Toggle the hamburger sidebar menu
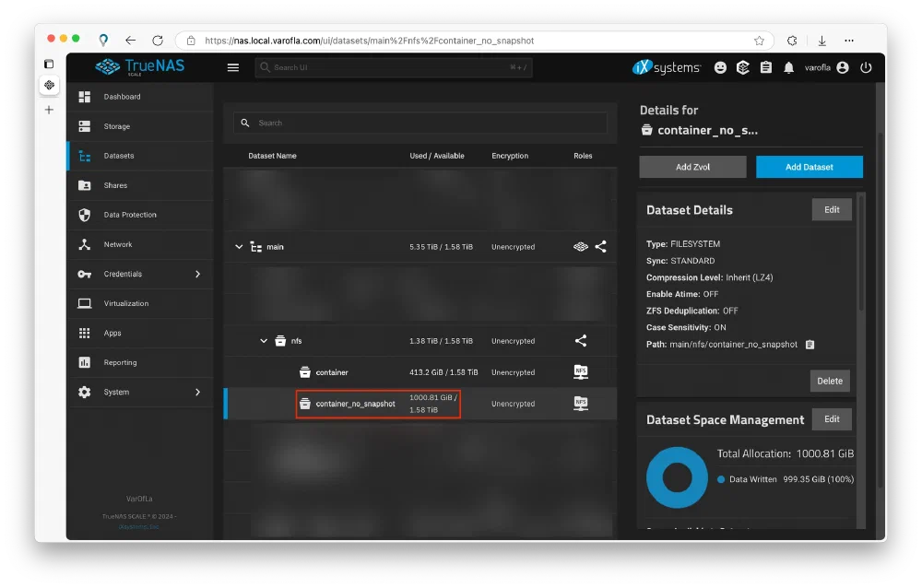Screen dimensions: 922x588 [x=233, y=67]
